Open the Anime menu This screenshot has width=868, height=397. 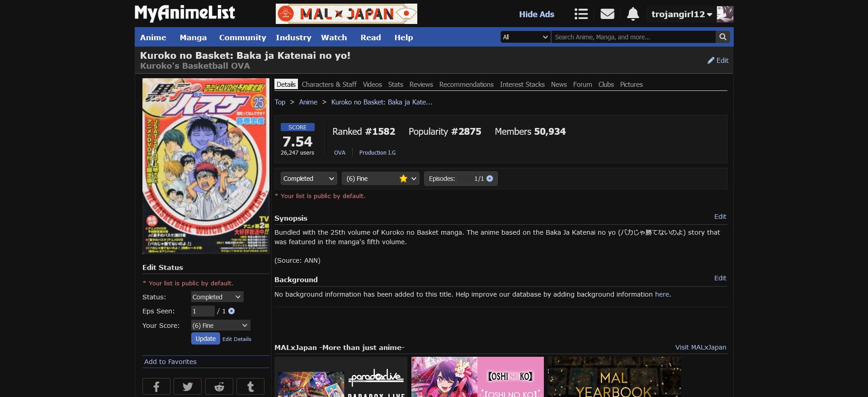[153, 38]
